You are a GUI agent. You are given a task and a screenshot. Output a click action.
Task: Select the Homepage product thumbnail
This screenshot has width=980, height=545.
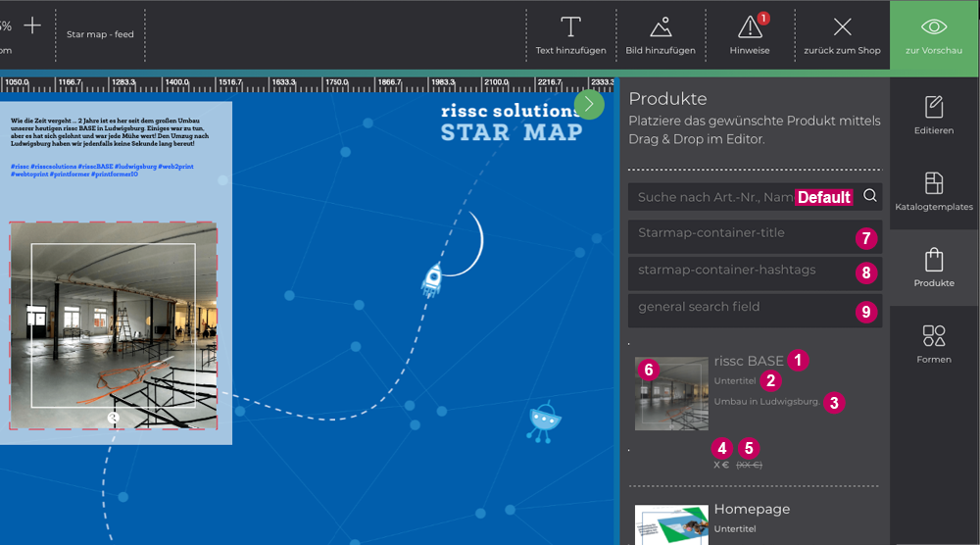point(671,524)
